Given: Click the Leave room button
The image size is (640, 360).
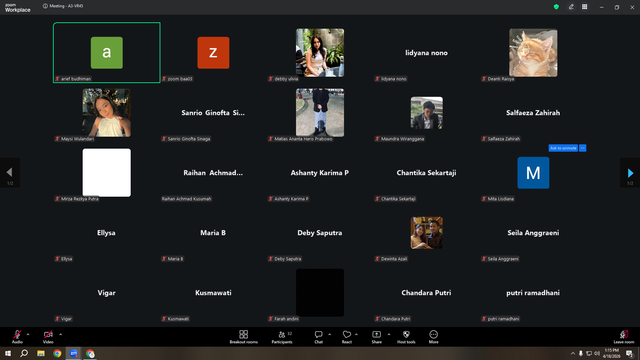Looking at the screenshot, I should 624,337.
